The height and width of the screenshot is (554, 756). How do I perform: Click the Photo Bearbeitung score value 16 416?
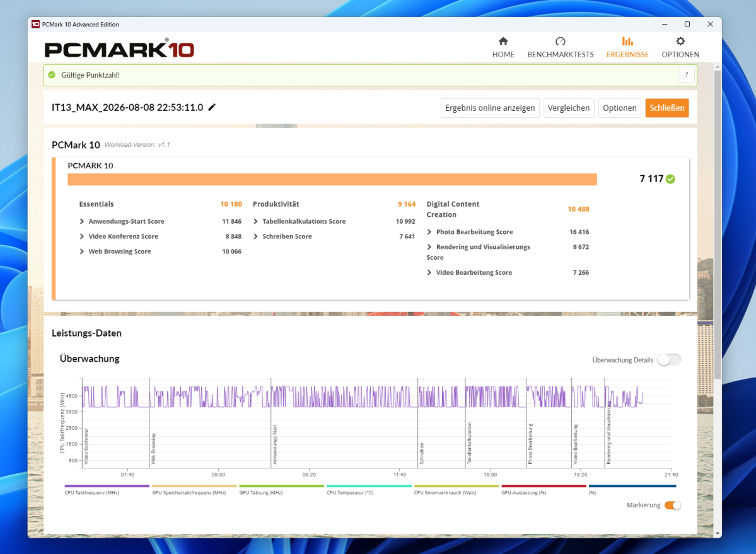[x=579, y=232]
